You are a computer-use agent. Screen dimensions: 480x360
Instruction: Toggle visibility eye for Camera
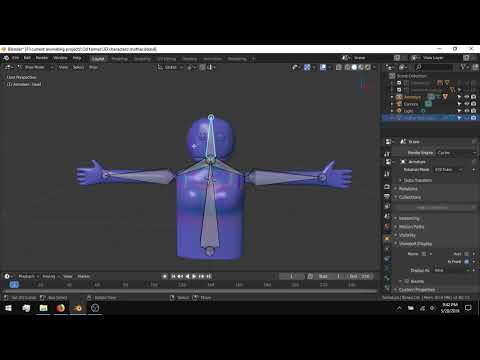tap(466, 104)
